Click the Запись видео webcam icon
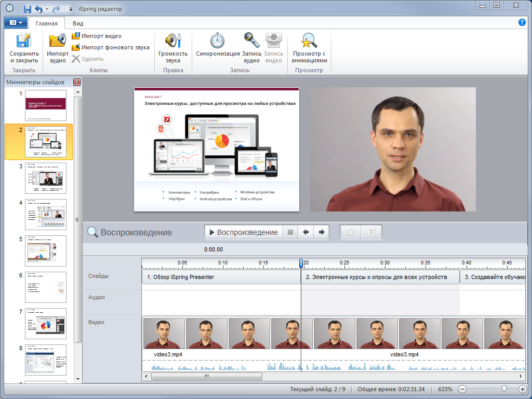The image size is (532, 399). pyautogui.click(x=273, y=48)
